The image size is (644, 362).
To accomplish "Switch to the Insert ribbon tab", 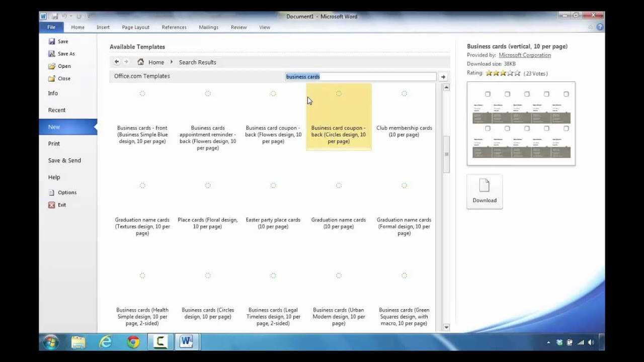I will 103,27.
